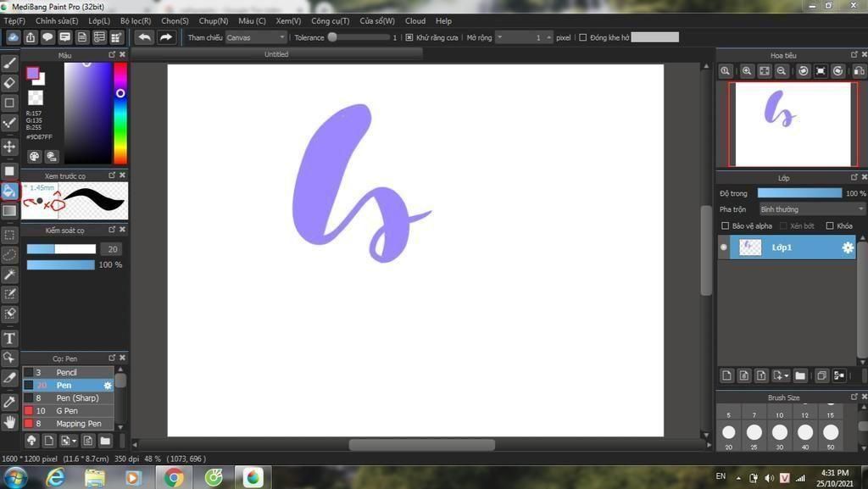Open the Bộ lọc(R) menu

point(136,21)
